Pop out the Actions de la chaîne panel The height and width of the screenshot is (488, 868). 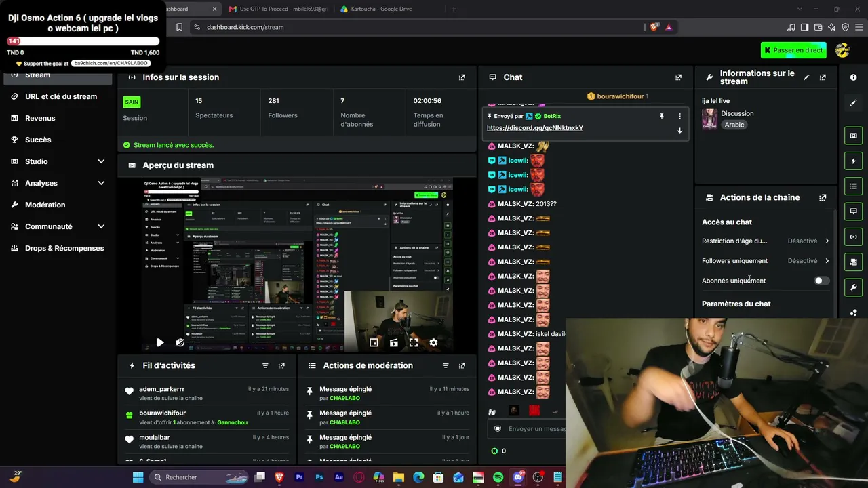point(823,198)
